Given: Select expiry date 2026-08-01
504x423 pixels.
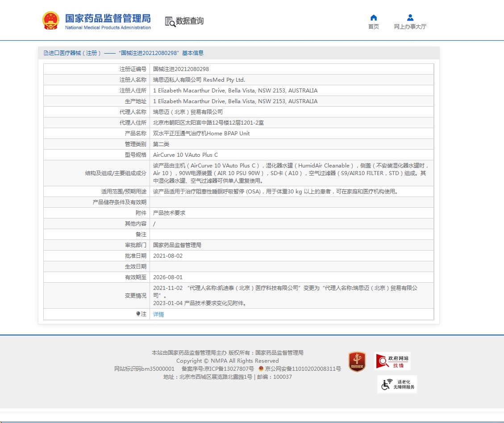Looking at the screenshot, I should [168, 277].
